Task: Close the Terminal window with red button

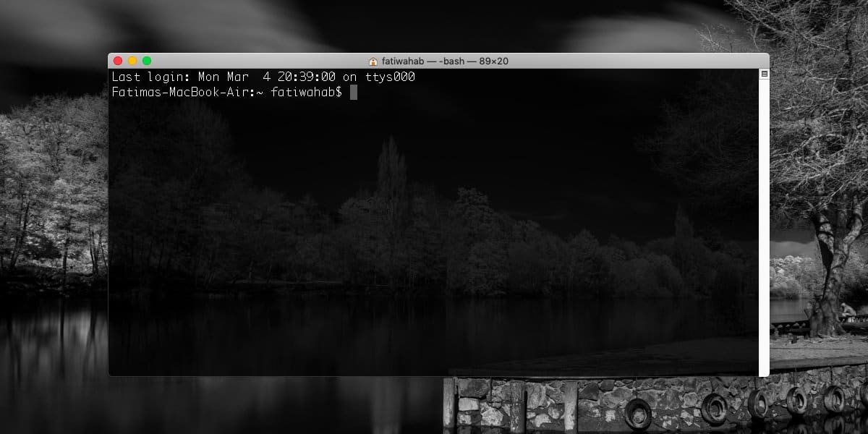Action: tap(119, 61)
